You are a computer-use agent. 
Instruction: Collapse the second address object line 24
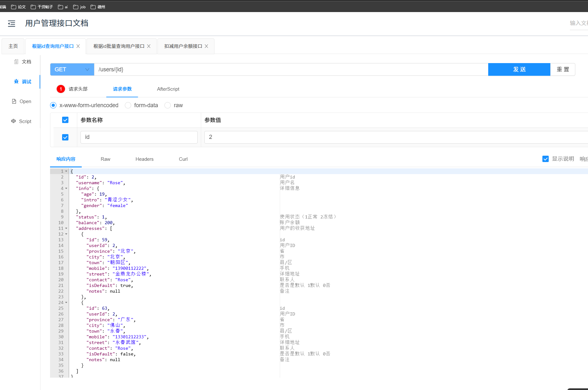[66, 302]
